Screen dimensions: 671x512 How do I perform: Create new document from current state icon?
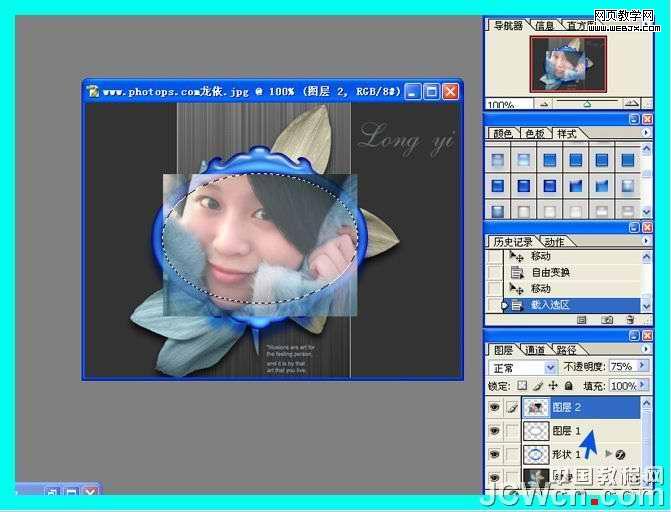coord(581,320)
